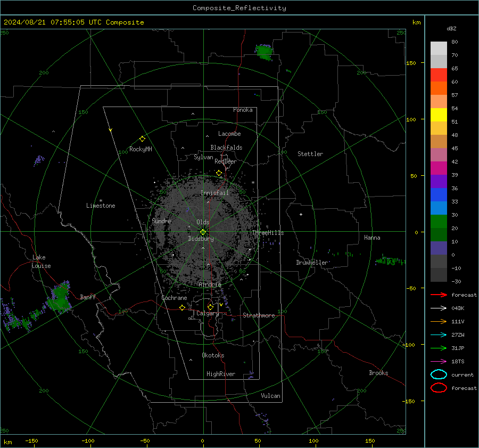Click the cyan 'current' ellipse legend icon
Viewport: 479px width, 448px height.
click(x=439, y=374)
